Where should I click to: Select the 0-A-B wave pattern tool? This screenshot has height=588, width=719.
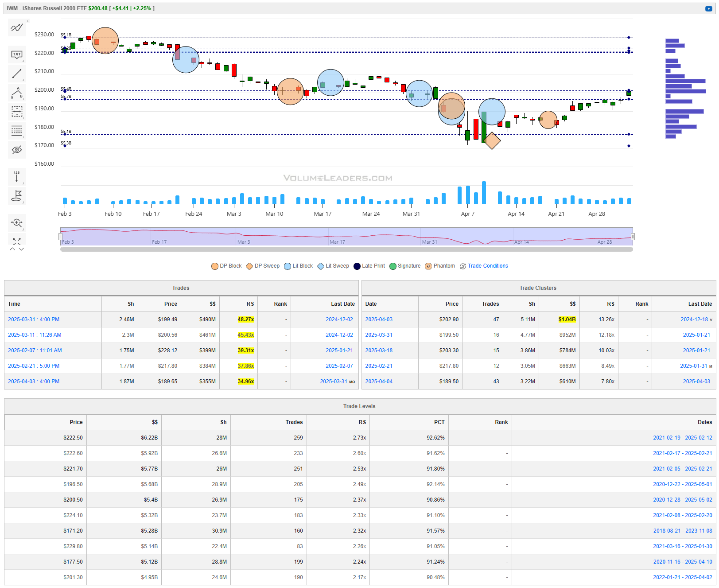(17, 93)
